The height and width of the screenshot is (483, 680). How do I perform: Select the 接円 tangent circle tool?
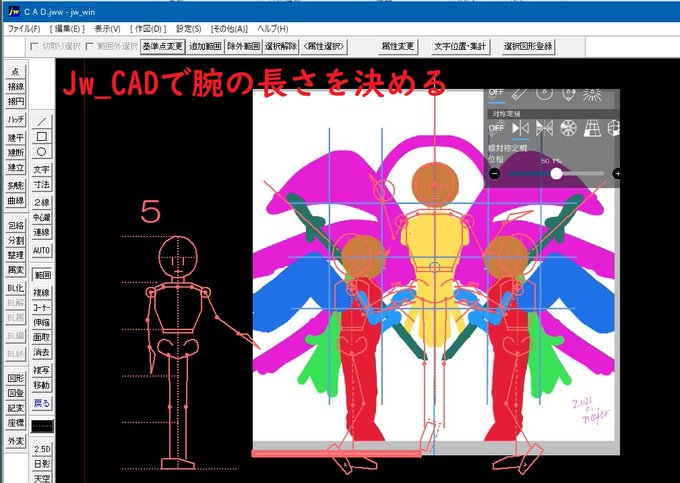pyautogui.click(x=16, y=102)
